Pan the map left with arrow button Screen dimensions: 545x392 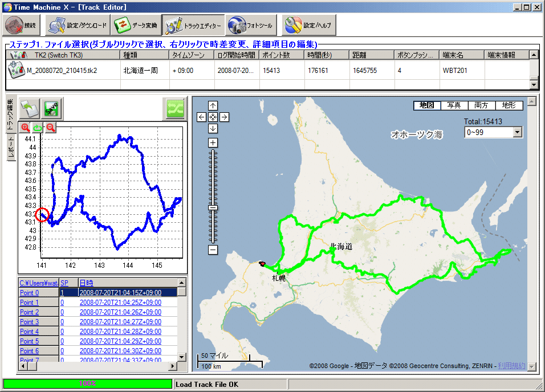point(202,117)
